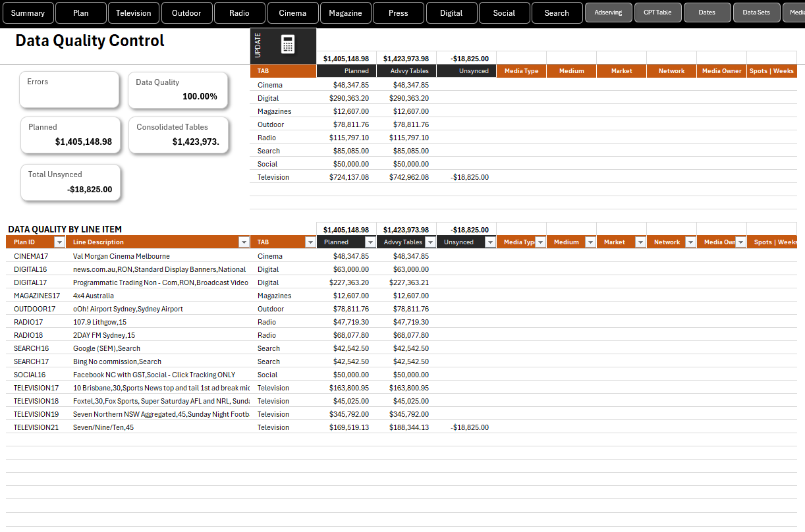Click the Data Sets button

pyautogui.click(x=756, y=13)
